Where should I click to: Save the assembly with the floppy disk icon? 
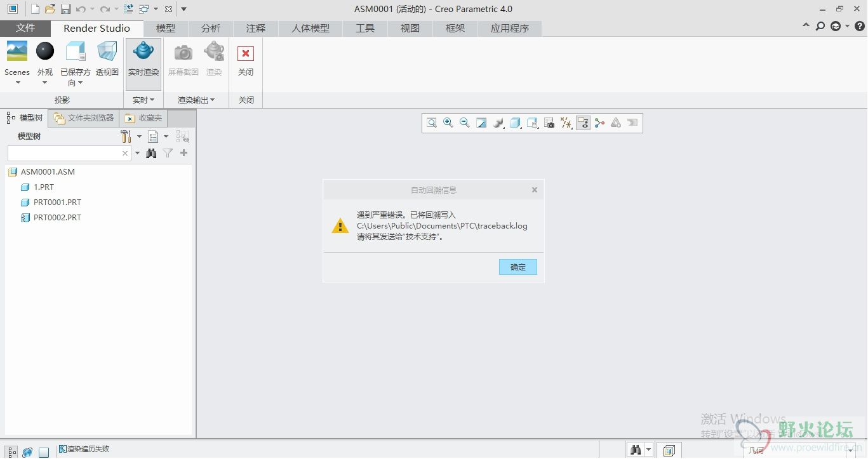(x=65, y=9)
